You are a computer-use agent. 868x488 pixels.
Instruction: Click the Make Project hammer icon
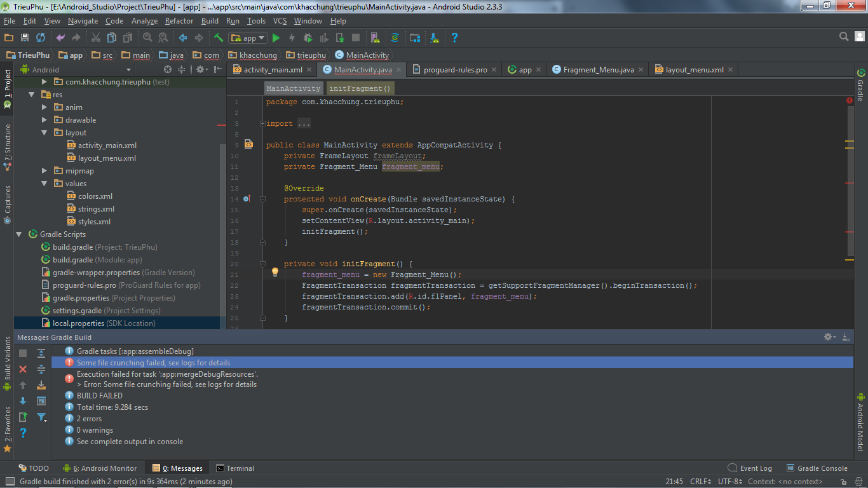coord(219,38)
